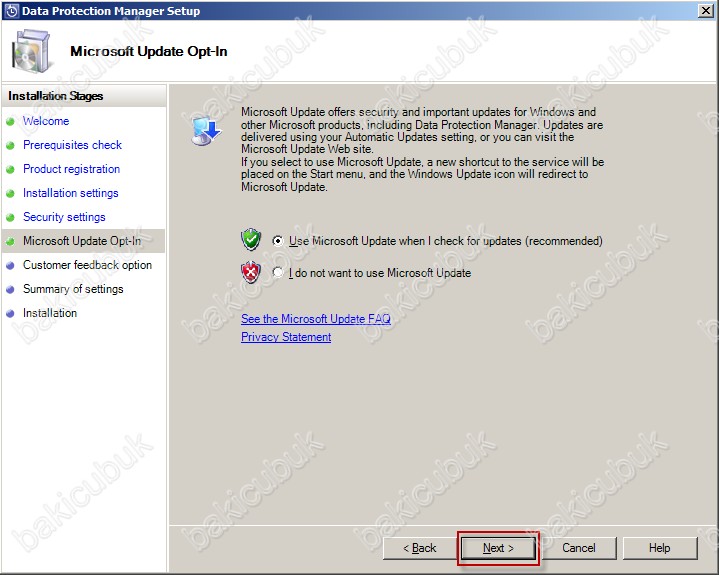Image resolution: width=719 pixels, height=575 pixels.
Task: Click the blue bullet beside Summary of settings
Action: 10,289
